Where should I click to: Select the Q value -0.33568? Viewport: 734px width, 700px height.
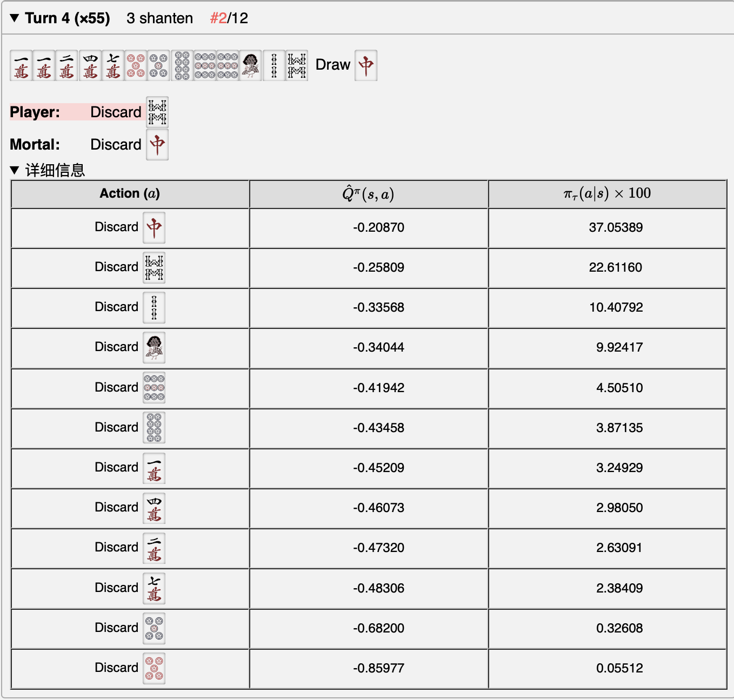378,307
